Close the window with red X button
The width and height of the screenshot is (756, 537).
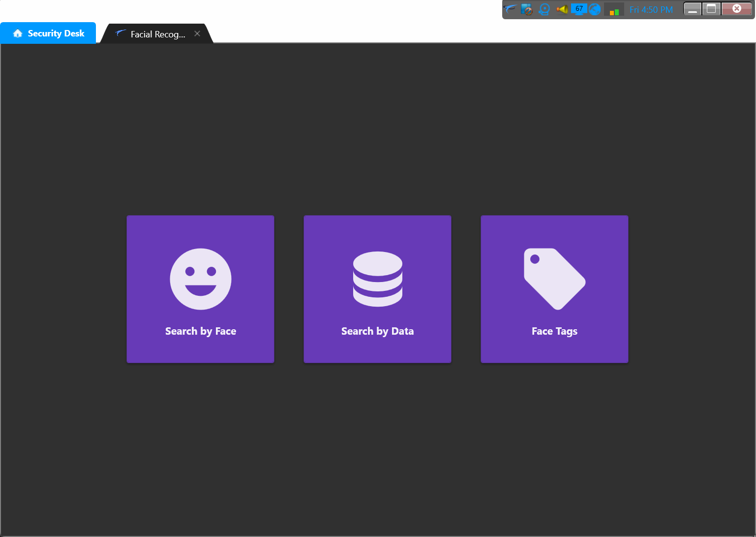(x=737, y=9)
